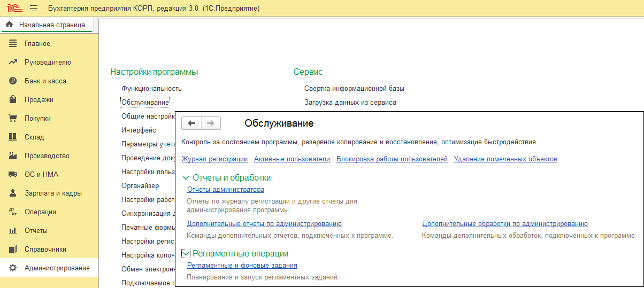Open the hamburger main menu icon
The height and width of the screenshot is (288, 644).
[x=34, y=9]
